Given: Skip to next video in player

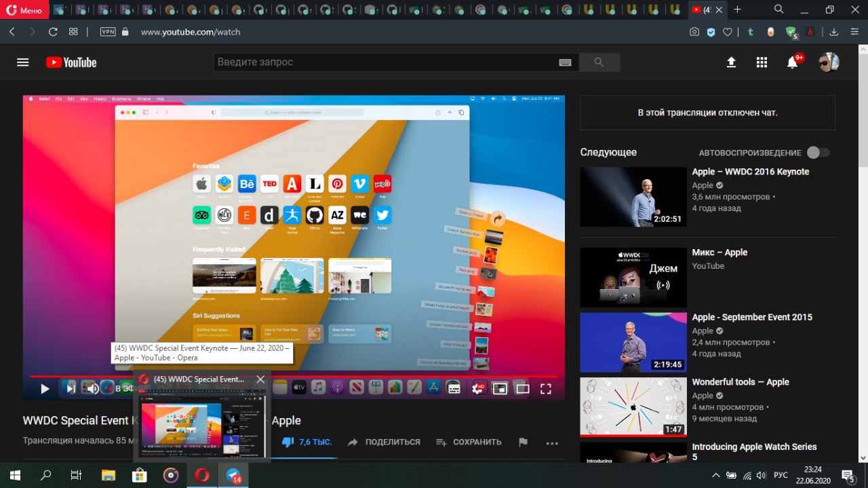Looking at the screenshot, I should coord(71,389).
